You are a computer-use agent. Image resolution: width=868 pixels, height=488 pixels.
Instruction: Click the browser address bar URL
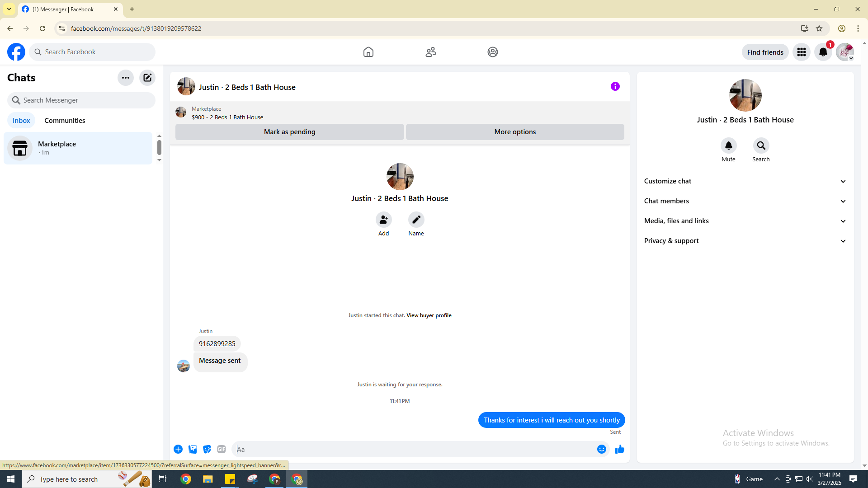tap(136, 28)
